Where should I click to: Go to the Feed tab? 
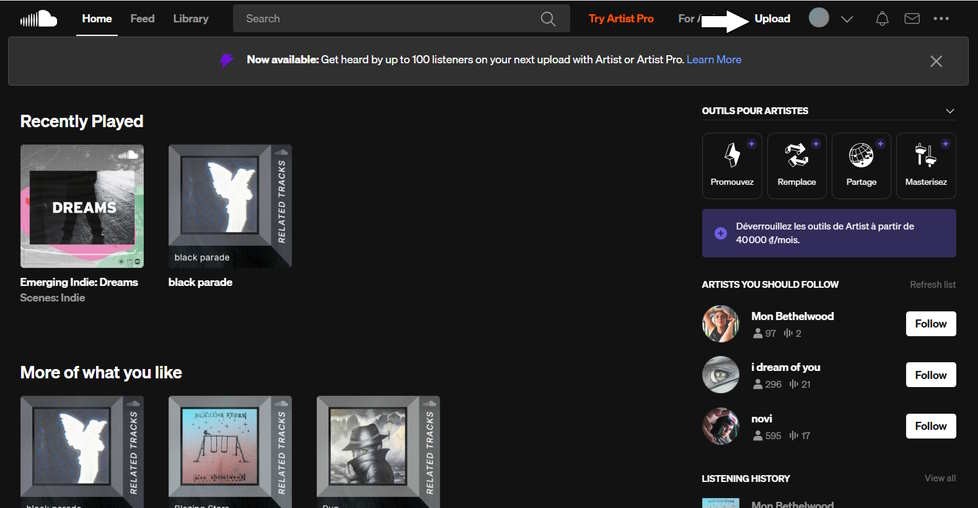[x=142, y=19]
